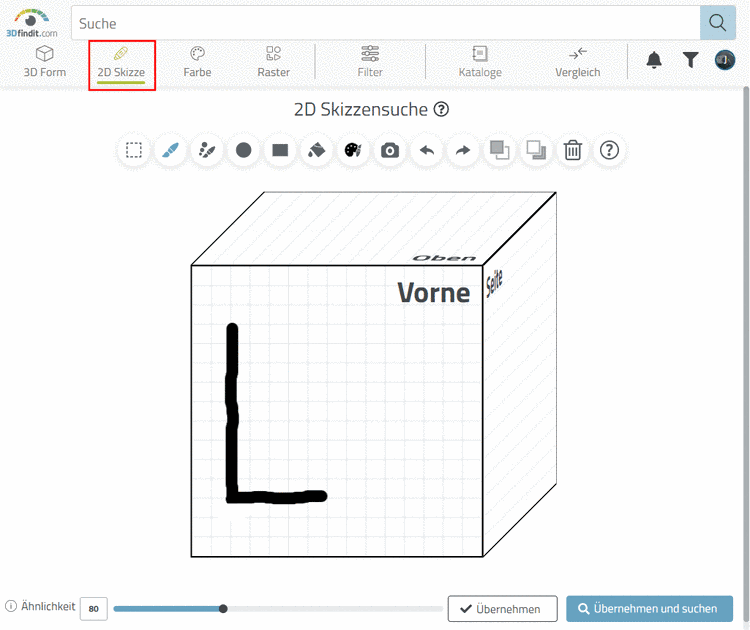The width and height of the screenshot is (750, 630).
Task: Select the paintbrush drawing tool
Action: point(170,150)
